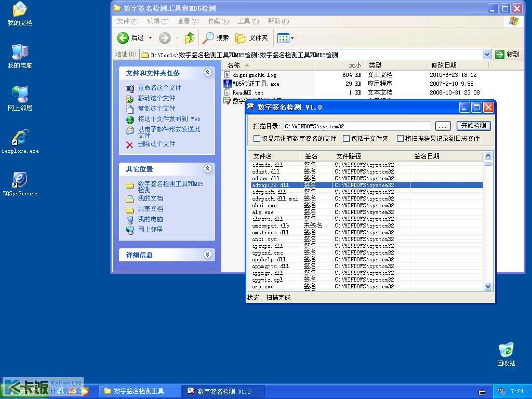
Task: Click the 开始检测 start scan button
Action: 474,126
